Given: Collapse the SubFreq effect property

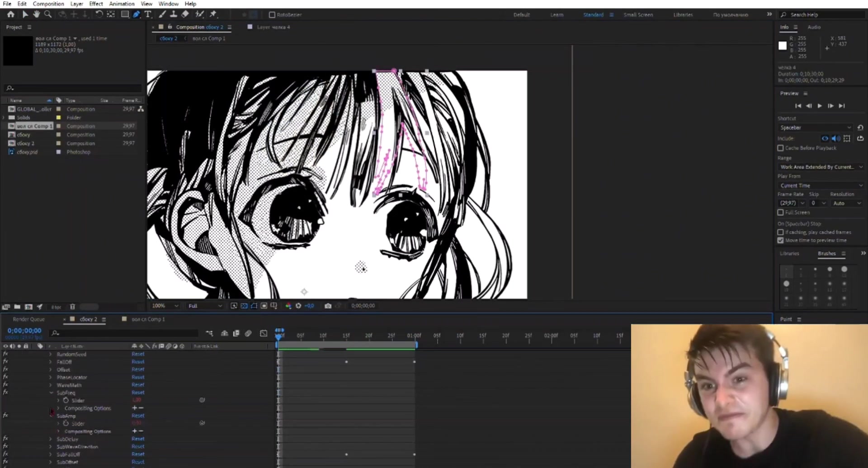Looking at the screenshot, I should (51, 393).
